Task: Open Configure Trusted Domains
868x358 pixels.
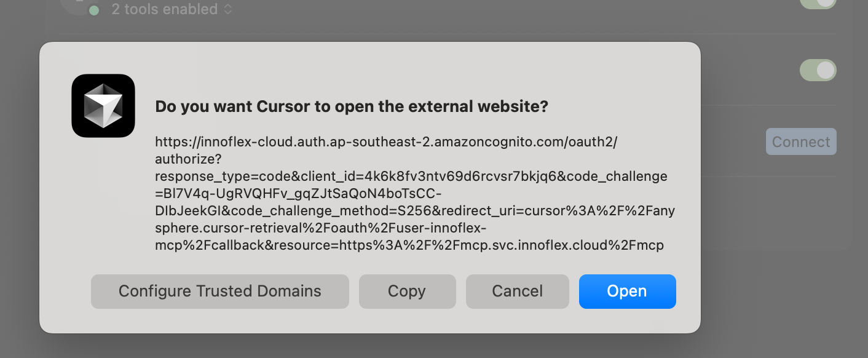Action: click(219, 291)
